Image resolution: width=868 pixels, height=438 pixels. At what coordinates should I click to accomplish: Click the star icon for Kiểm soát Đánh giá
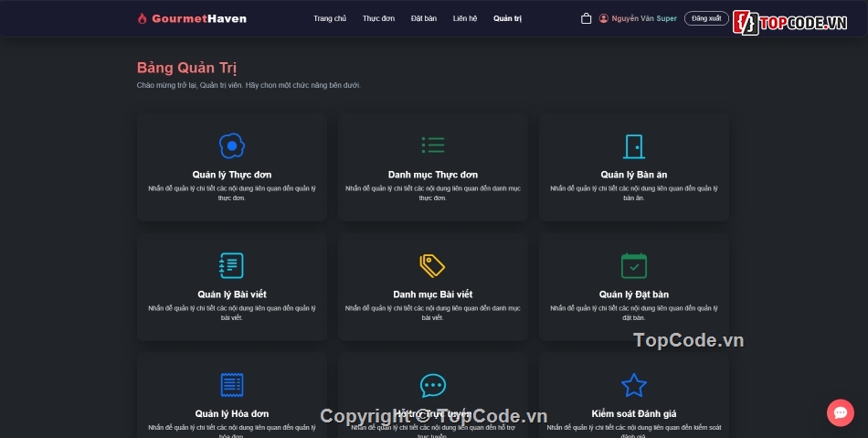pyautogui.click(x=634, y=385)
